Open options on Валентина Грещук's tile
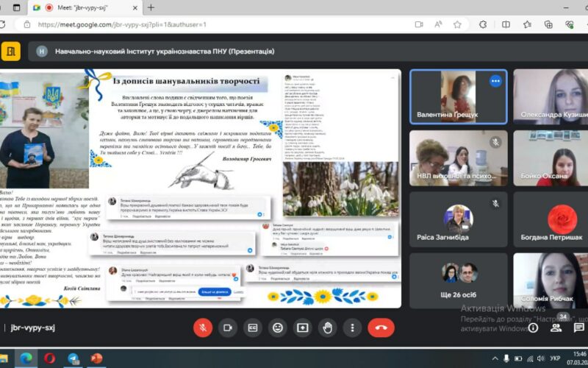The image size is (588, 368). 495,81
